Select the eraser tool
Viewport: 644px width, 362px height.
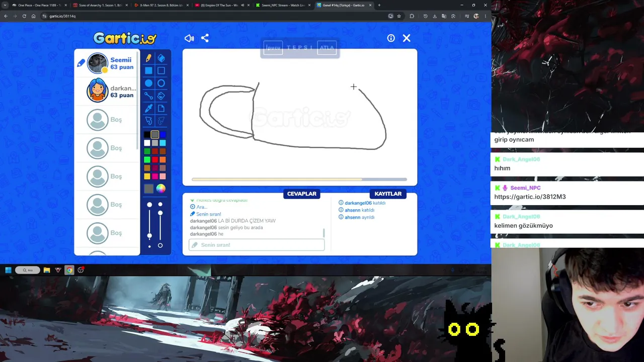pos(161,58)
